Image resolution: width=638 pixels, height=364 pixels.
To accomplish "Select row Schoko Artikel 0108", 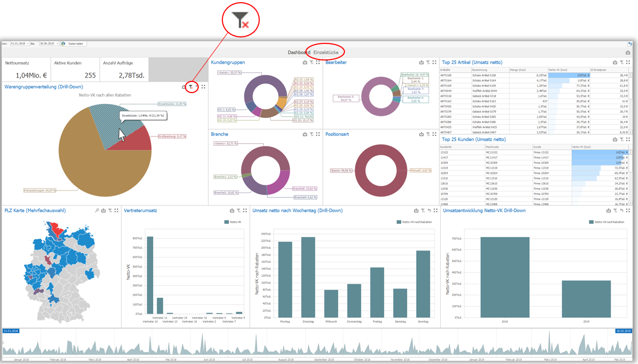I will point(534,75).
